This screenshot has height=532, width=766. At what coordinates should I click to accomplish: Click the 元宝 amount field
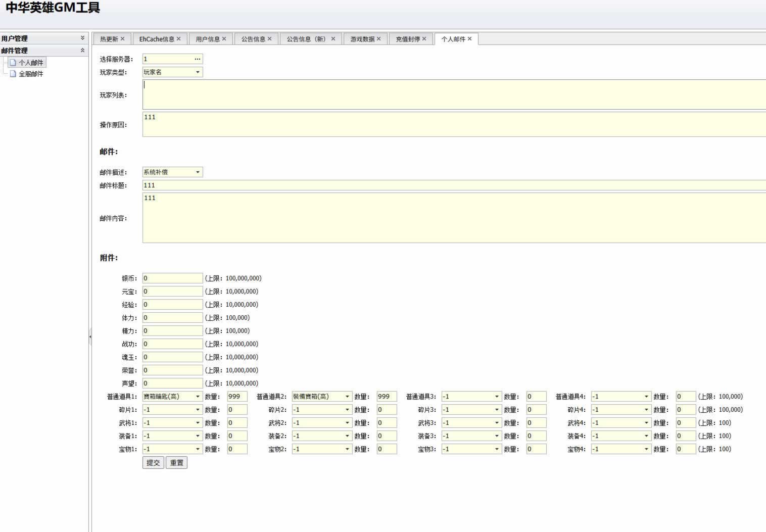click(172, 292)
